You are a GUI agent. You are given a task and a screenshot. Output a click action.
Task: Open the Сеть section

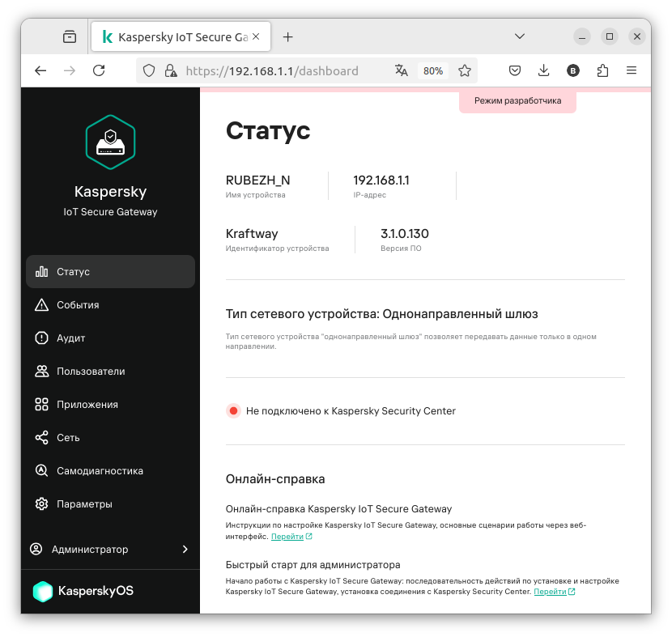tap(110, 437)
